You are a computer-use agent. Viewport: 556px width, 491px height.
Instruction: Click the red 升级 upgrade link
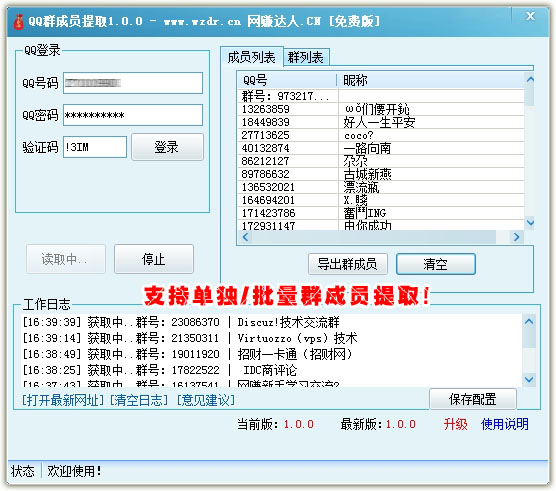click(x=456, y=424)
